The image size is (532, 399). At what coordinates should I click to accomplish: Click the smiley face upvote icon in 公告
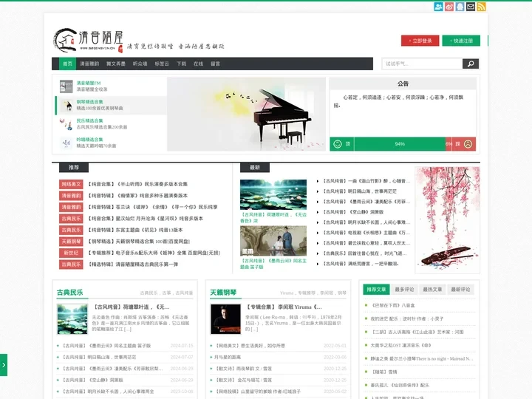coord(338,144)
